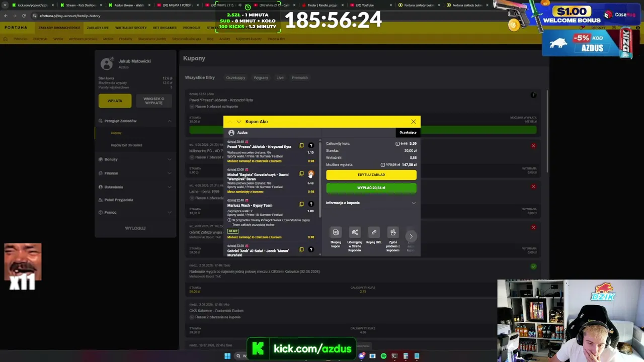Image resolution: width=644 pixels, height=362 pixels.
Task: Report an issue with Zgłoś problem z kuponem
Action: click(393, 232)
